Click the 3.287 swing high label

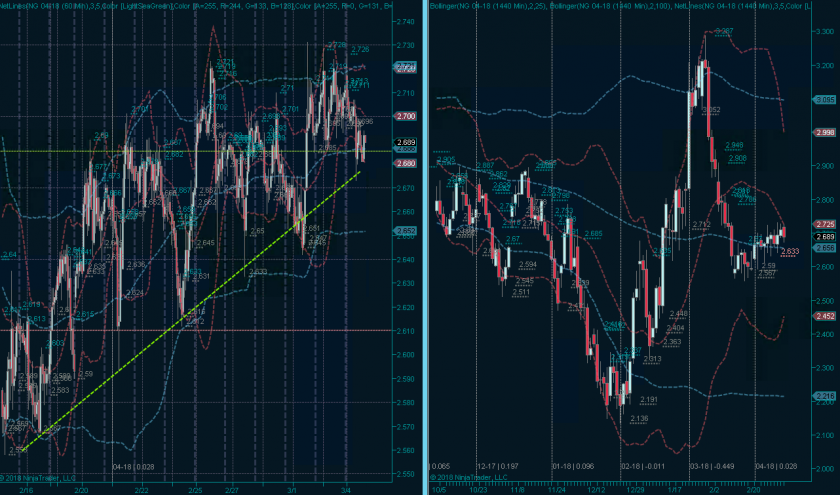coord(724,32)
